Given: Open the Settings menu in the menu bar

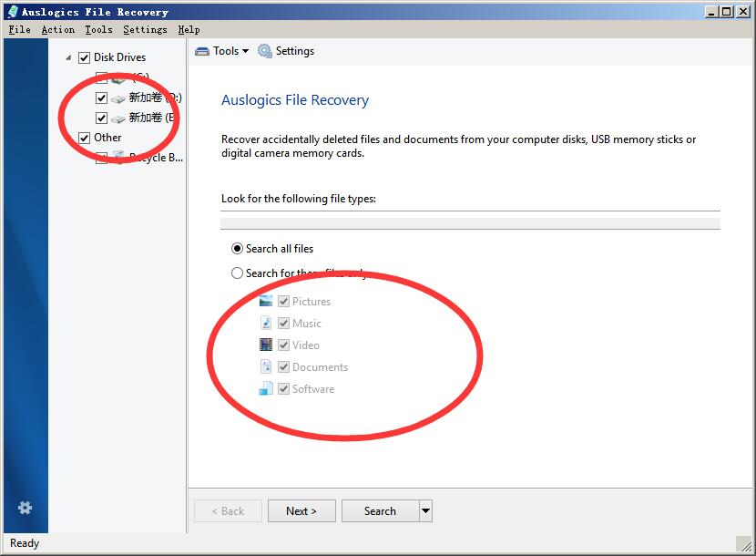Looking at the screenshot, I should [x=145, y=29].
